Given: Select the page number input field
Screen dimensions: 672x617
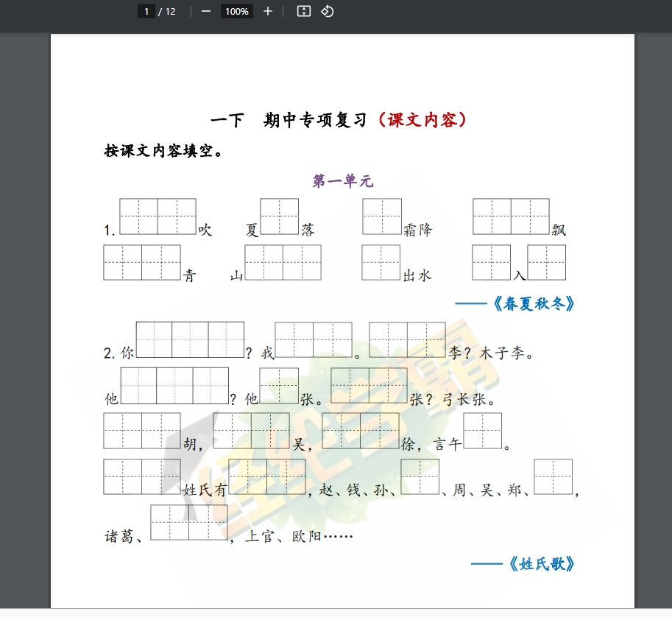Looking at the screenshot, I should [x=146, y=12].
